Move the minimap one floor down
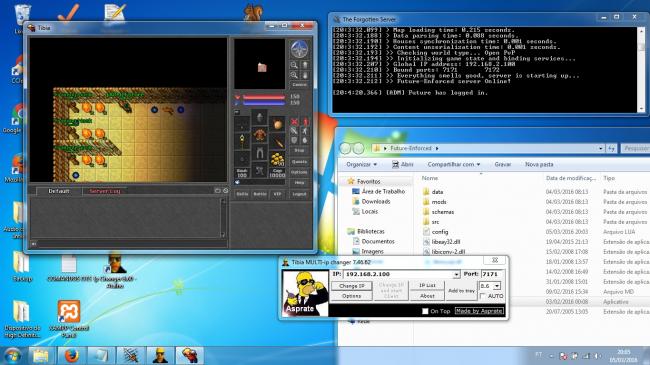The width and height of the screenshot is (650, 365). [x=305, y=75]
